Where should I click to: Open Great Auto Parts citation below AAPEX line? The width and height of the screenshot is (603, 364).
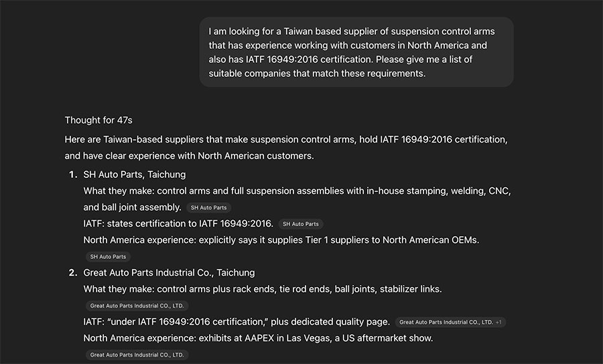[x=137, y=355]
